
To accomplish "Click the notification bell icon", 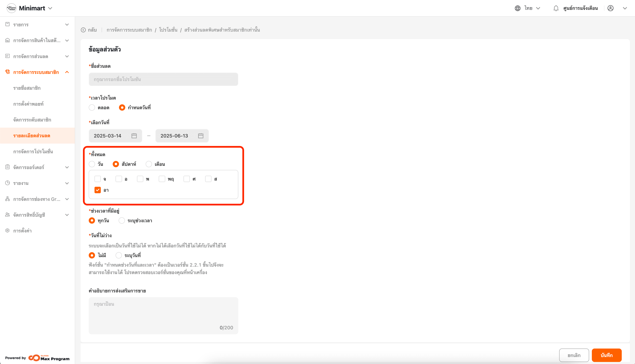I will (556, 8).
